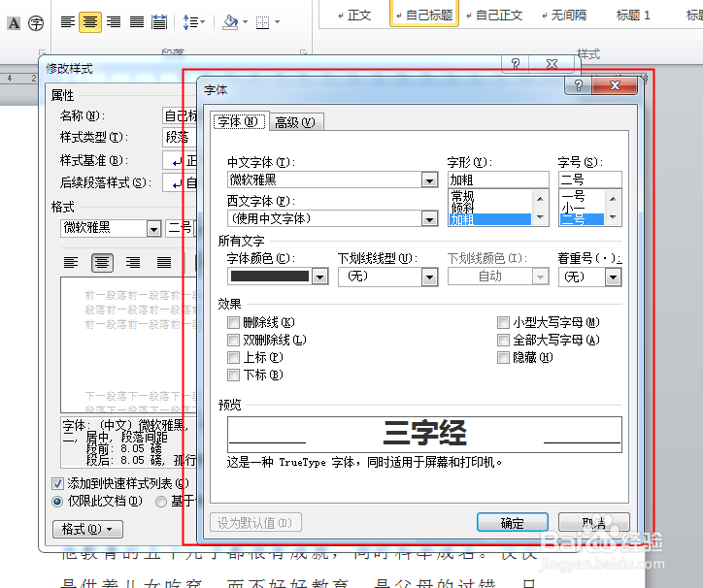Enable 下标 subscript checkbox

233,375
